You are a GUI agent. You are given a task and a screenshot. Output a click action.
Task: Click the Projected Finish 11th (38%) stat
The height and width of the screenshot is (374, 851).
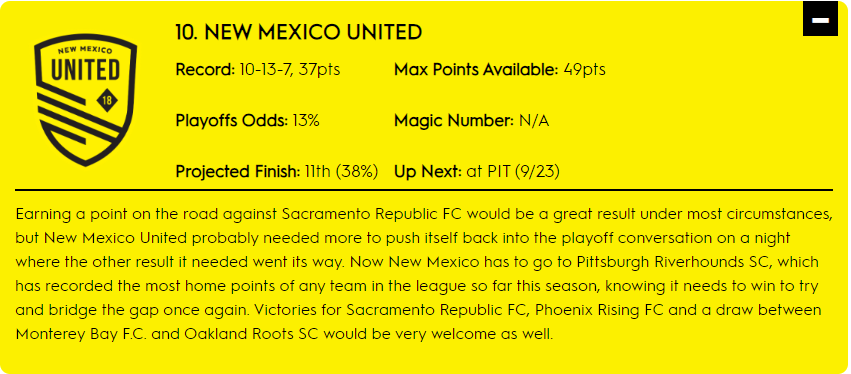[x=277, y=172]
